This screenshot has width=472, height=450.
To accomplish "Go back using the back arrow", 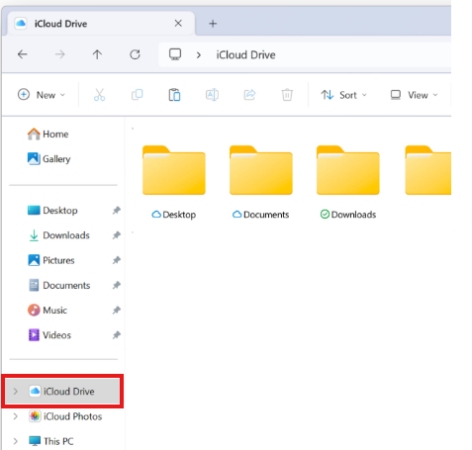I will [22, 54].
